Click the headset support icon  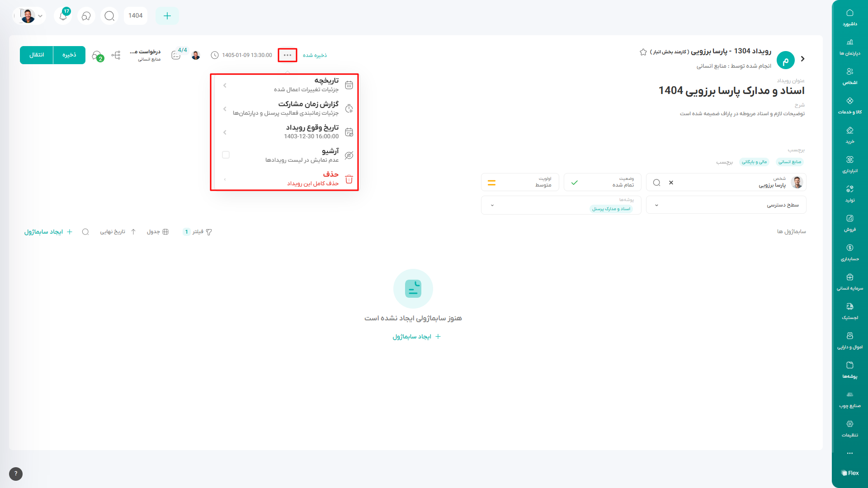[x=86, y=16]
